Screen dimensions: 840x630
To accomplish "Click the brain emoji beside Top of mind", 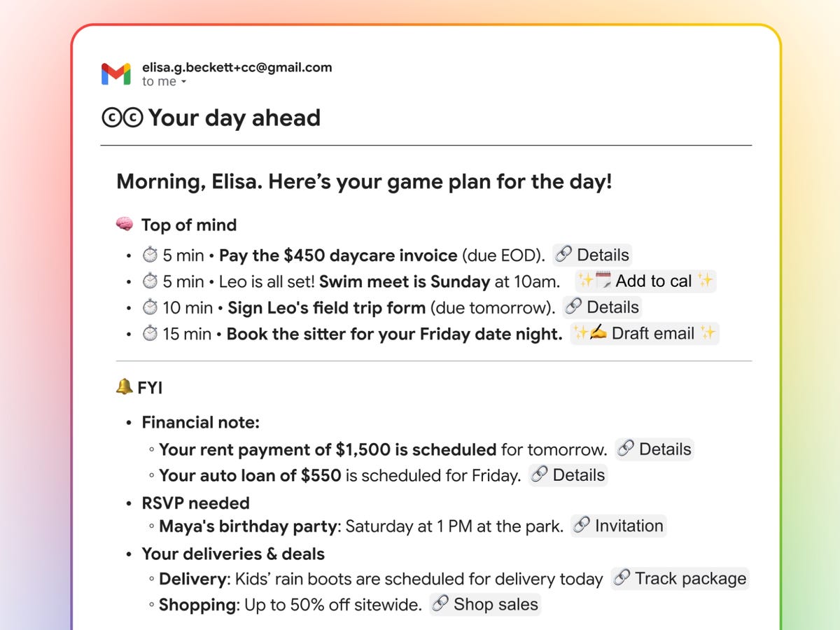I will (125, 225).
